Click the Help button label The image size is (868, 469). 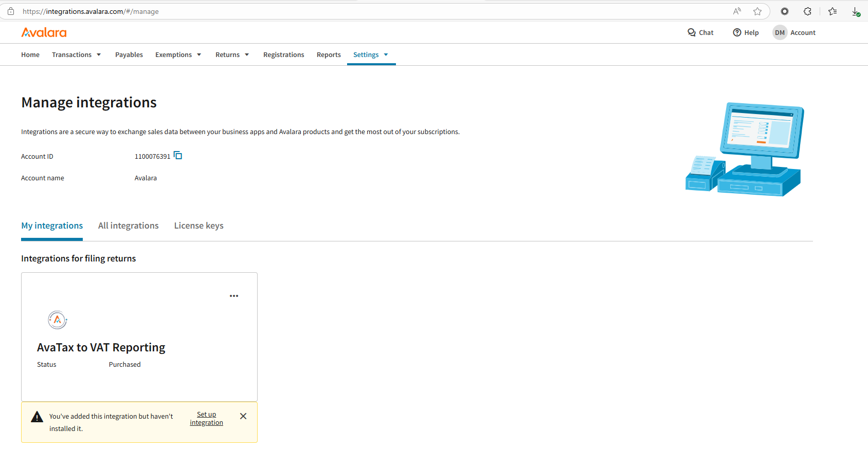751,32
